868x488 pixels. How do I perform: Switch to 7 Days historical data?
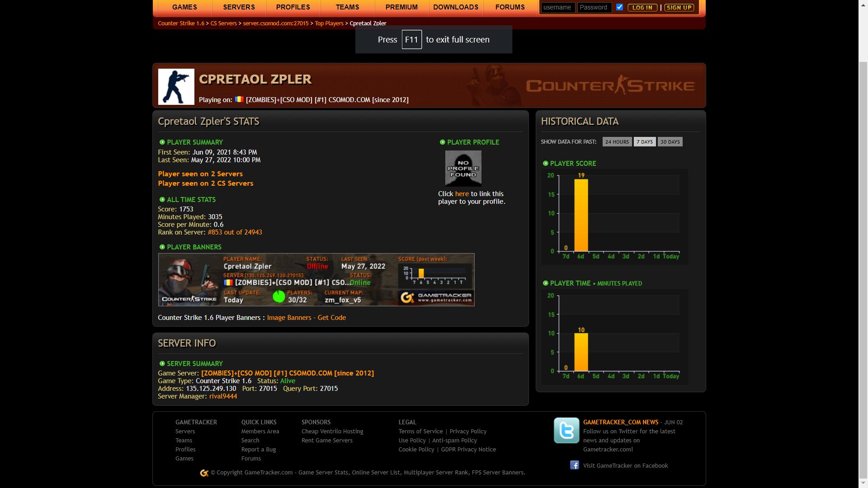click(644, 142)
